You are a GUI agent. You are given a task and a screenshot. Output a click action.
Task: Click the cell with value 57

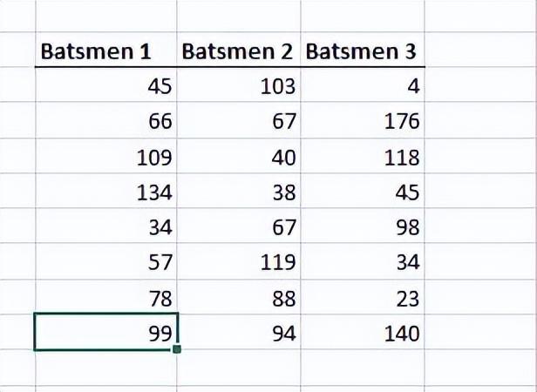point(106,261)
